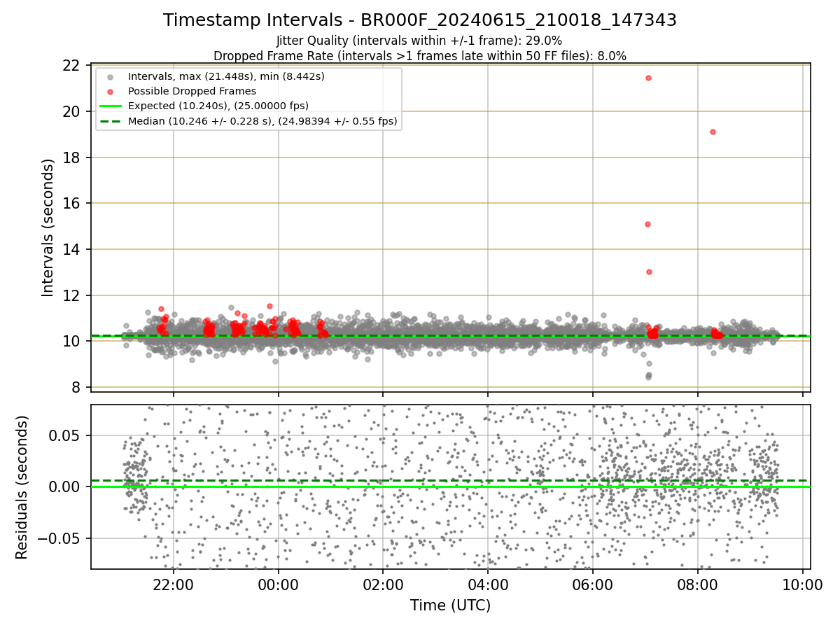
Task: Click legend entry 'Median (10.246 +/- 0.228 s)'
Action: tap(262, 121)
